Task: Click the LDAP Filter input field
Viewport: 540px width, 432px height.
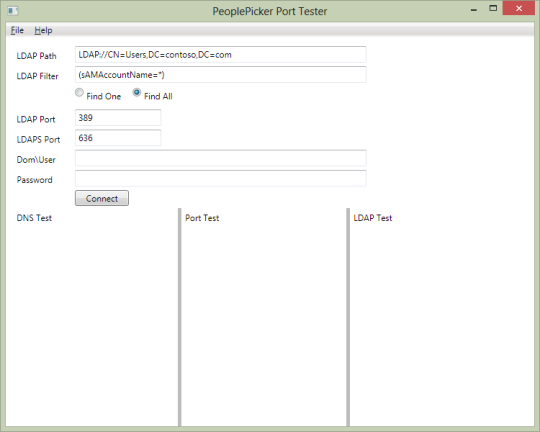Action: click(x=220, y=75)
